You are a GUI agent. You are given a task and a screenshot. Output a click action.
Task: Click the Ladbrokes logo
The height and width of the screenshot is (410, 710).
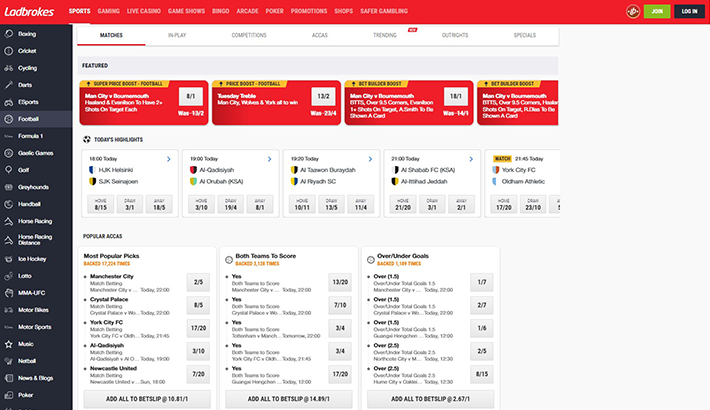pyautogui.click(x=29, y=11)
